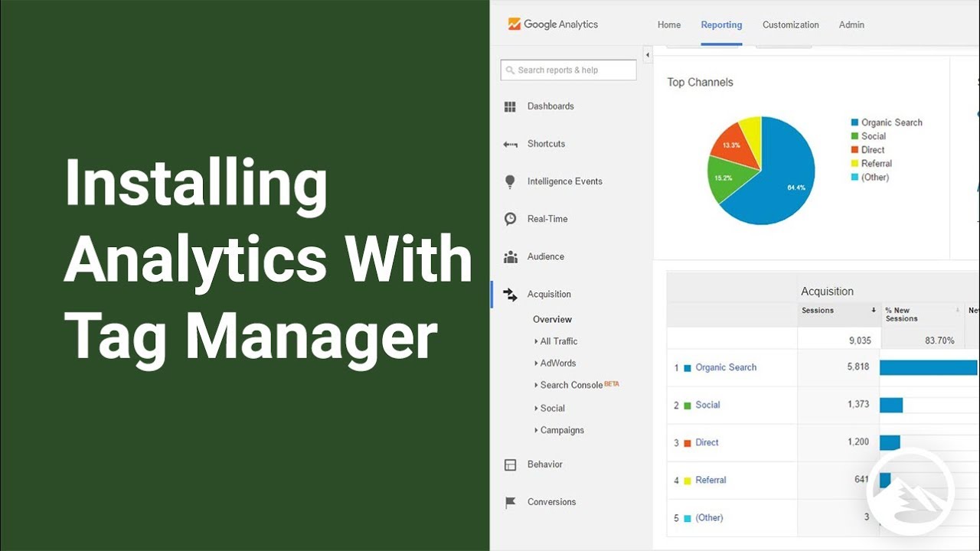The height and width of the screenshot is (551, 980).
Task: Open the Customization tab
Action: (791, 24)
